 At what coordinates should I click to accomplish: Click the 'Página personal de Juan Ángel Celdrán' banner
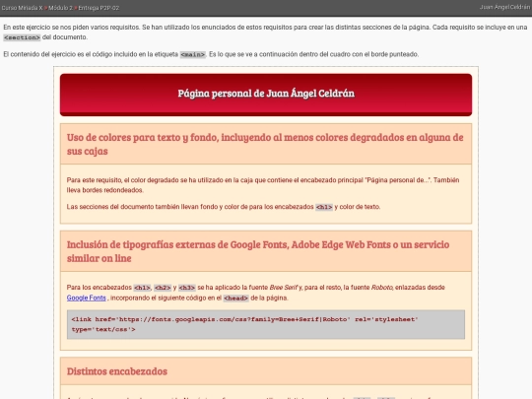coord(266,95)
